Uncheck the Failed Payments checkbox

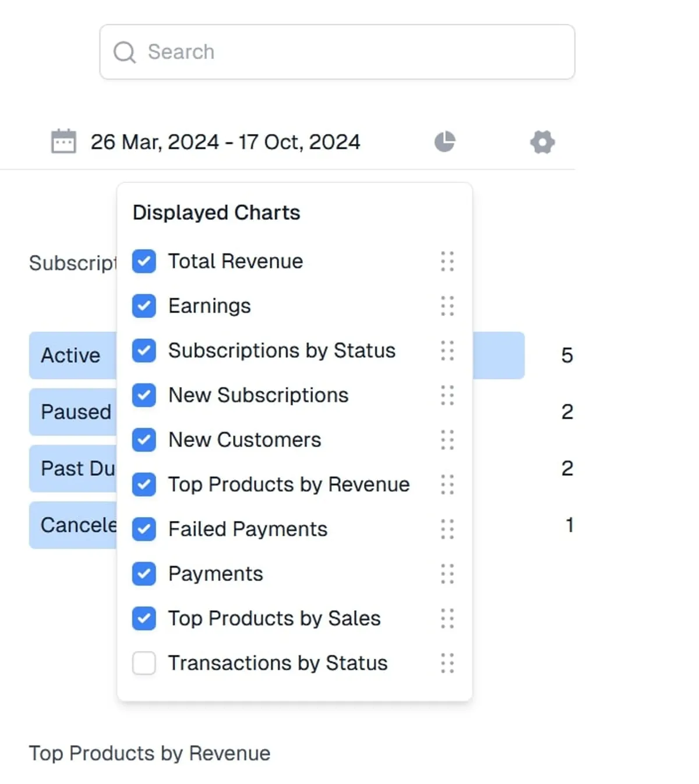click(x=144, y=529)
